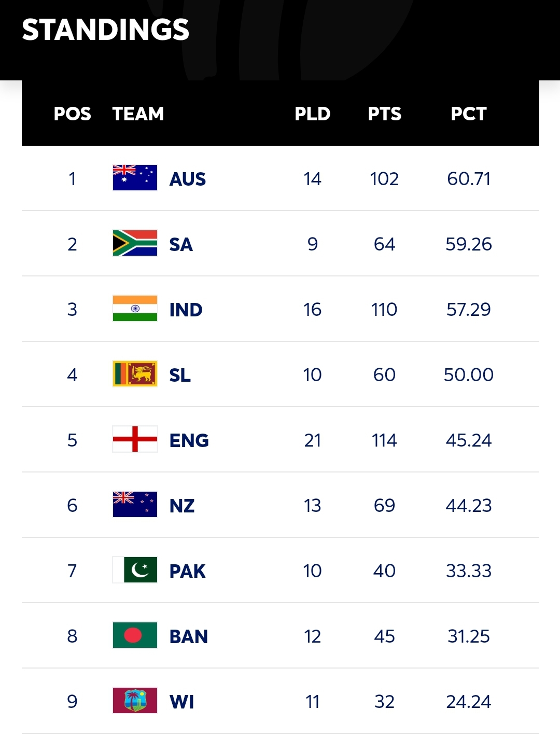Image resolution: width=560 pixels, height=737 pixels.
Task: Select the PCT column header
Action: click(x=469, y=114)
